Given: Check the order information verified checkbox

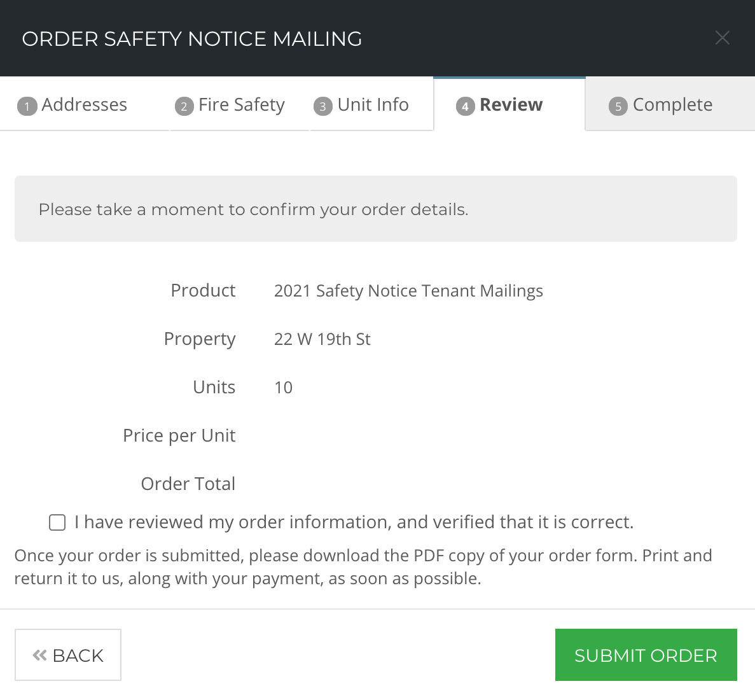Looking at the screenshot, I should click(x=57, y=522).
